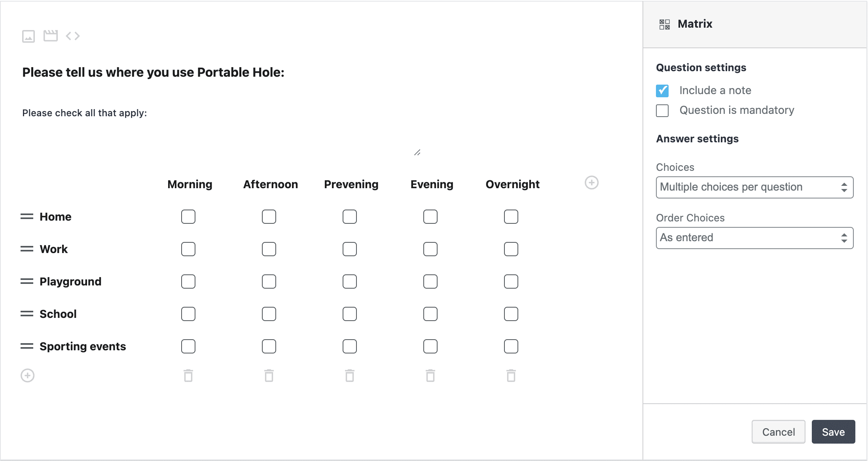Check the School Evening checkbox
Image resolution: width=868 pixels, height=461 pixels.
(430, 314)
